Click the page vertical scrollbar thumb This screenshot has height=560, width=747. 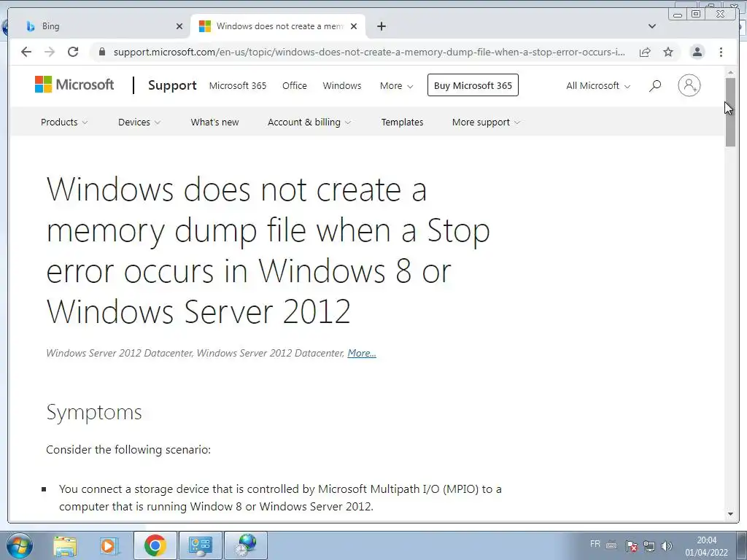click(730, 112)
